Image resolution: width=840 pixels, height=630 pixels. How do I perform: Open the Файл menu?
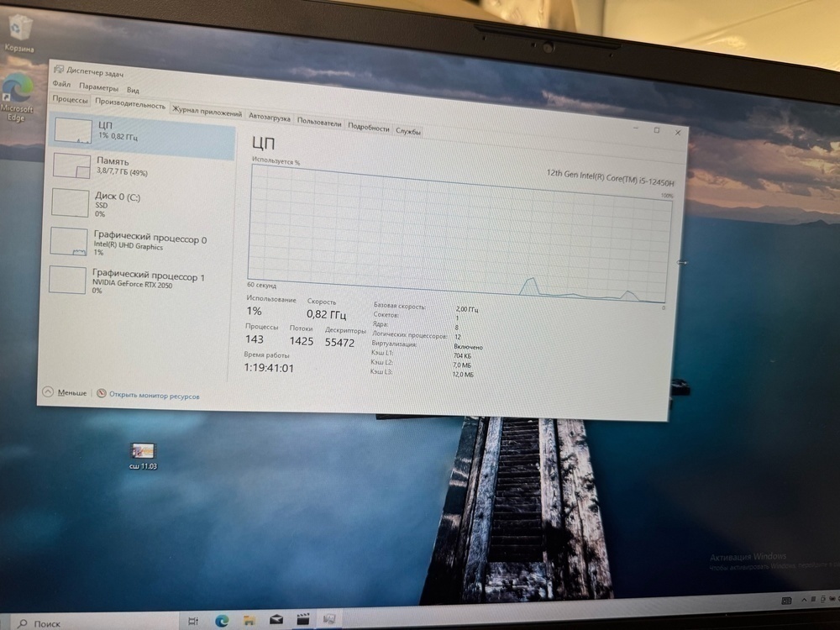coord(61,83)
